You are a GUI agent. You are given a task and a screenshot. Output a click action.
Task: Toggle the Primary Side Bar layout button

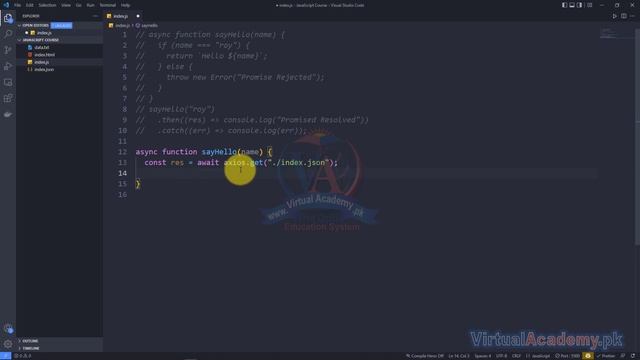(564, 5)
